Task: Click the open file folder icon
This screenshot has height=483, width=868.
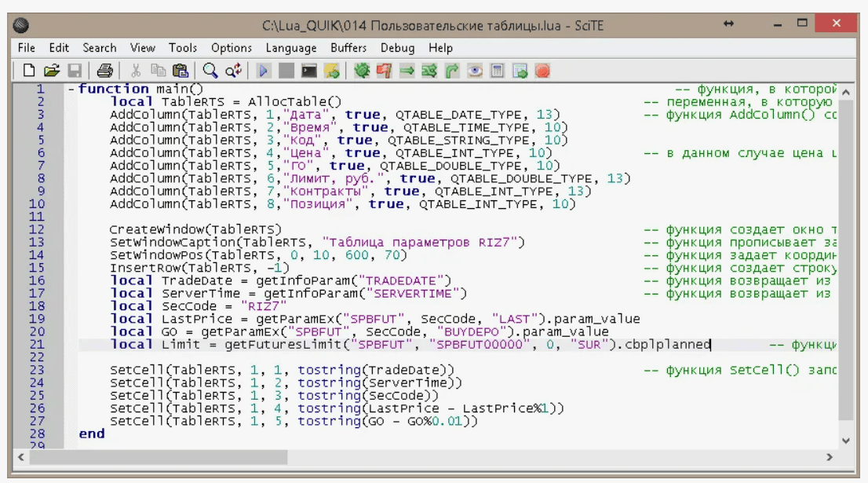Action: [52, 71]
